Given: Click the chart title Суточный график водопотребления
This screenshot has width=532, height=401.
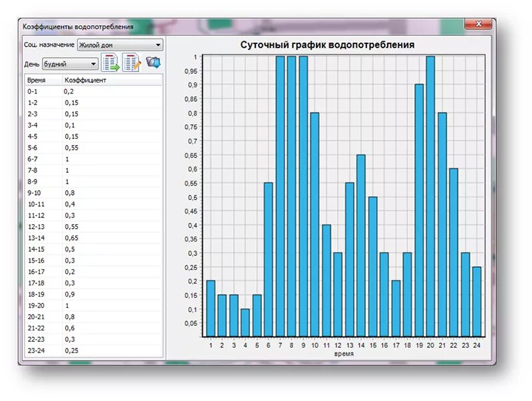Looking at the screenshot, I should tap(327, 45).
